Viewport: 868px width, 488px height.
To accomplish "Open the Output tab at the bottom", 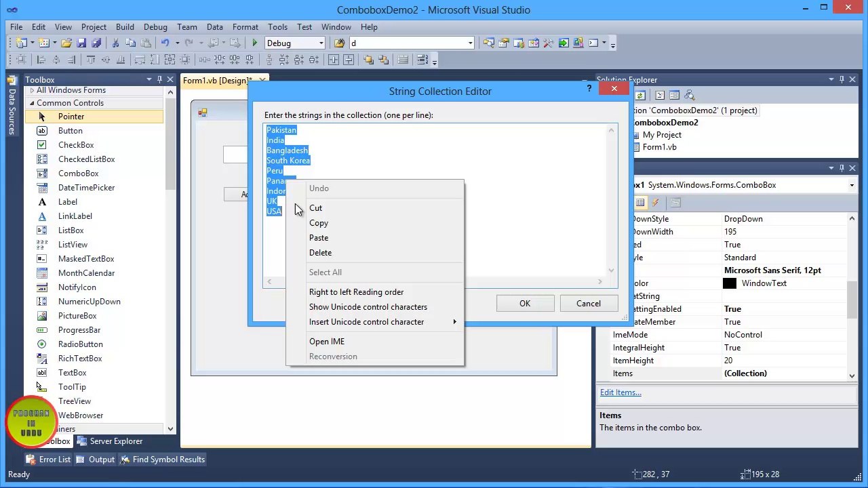I will point(95,460).
